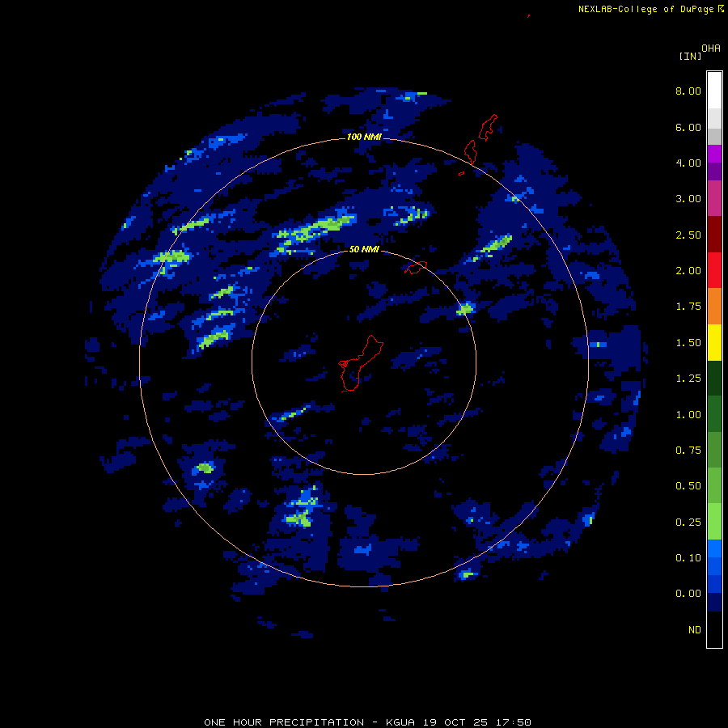Select the orange 1.75 inch legend swatch
728x728 pixels.
(x=714, y=306)
